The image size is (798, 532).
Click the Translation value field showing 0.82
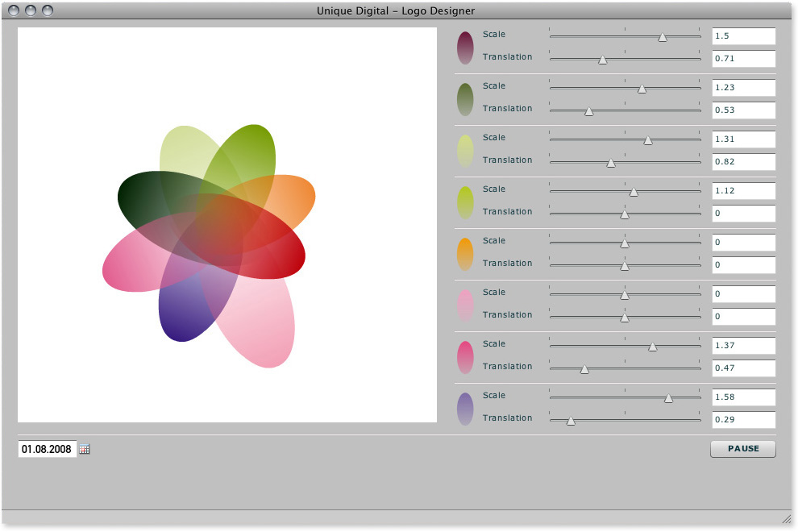point(742,162)
